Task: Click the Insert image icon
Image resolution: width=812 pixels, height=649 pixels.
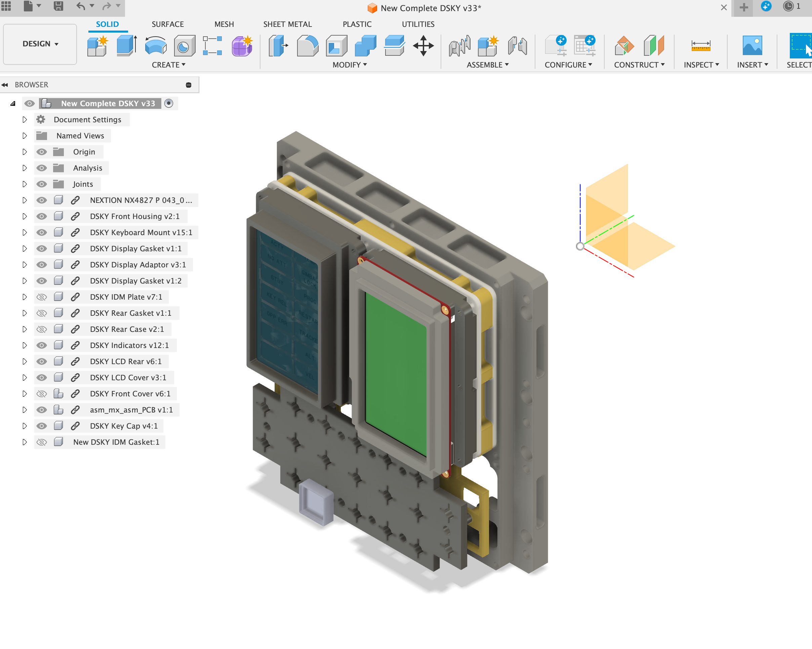Action: [x=752, y=46]
